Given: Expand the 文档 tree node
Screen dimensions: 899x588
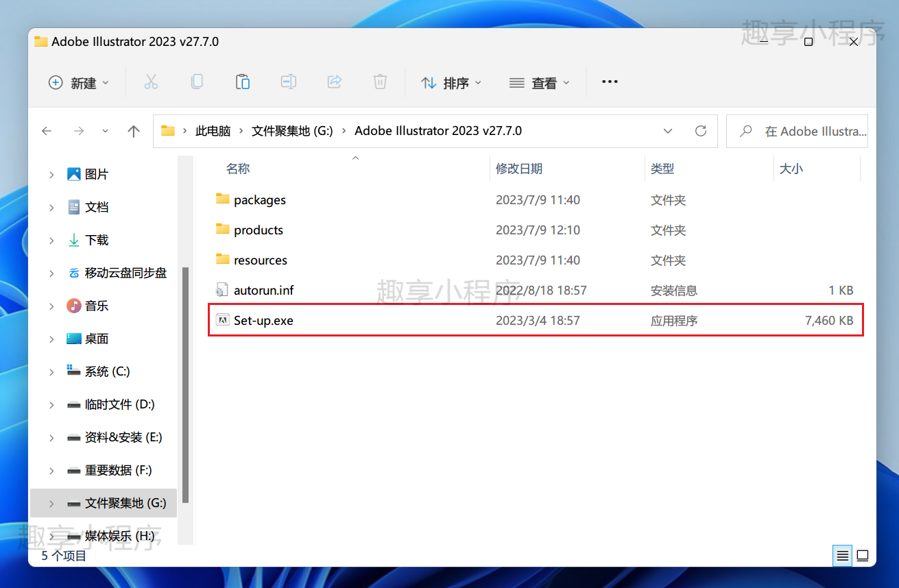Looking at the screenshot, I should 51,208.
